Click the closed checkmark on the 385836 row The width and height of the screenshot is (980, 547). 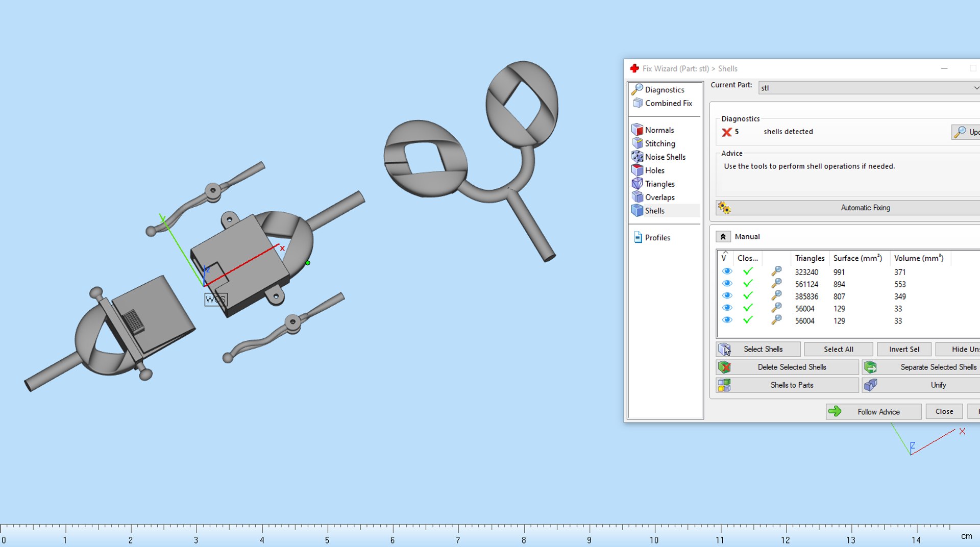748,296
